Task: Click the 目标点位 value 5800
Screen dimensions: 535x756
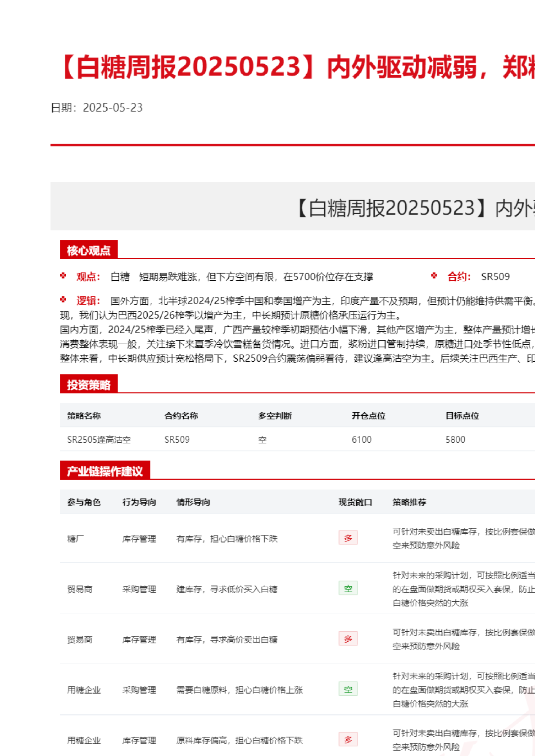Action: tap(455, 440)
